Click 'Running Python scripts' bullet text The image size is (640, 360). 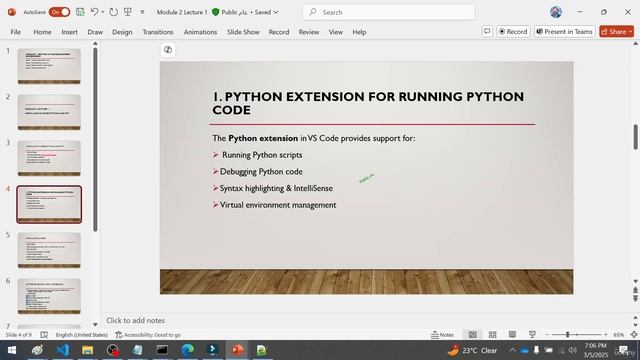(x=262, y=155)
